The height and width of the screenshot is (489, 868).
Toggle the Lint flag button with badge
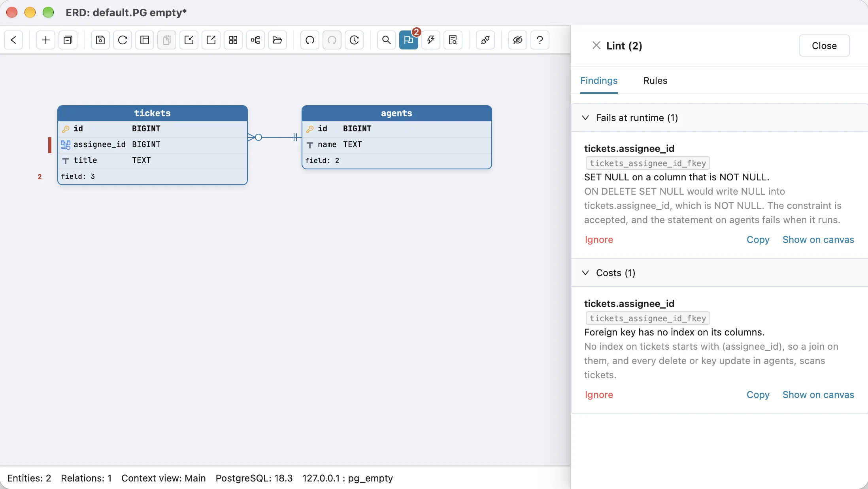point(409,40)
